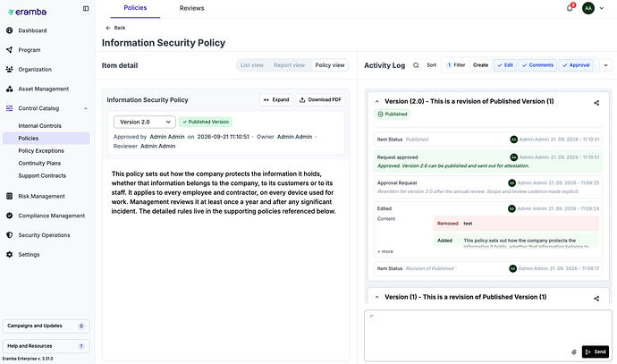Toggle the Approval activity filter

576,65
